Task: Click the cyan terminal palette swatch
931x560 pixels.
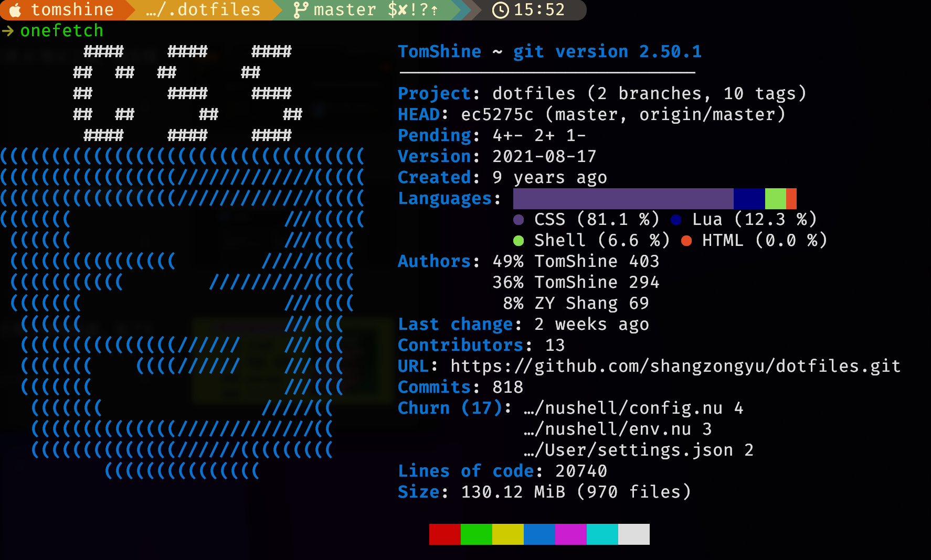Action: click(602, 534)
